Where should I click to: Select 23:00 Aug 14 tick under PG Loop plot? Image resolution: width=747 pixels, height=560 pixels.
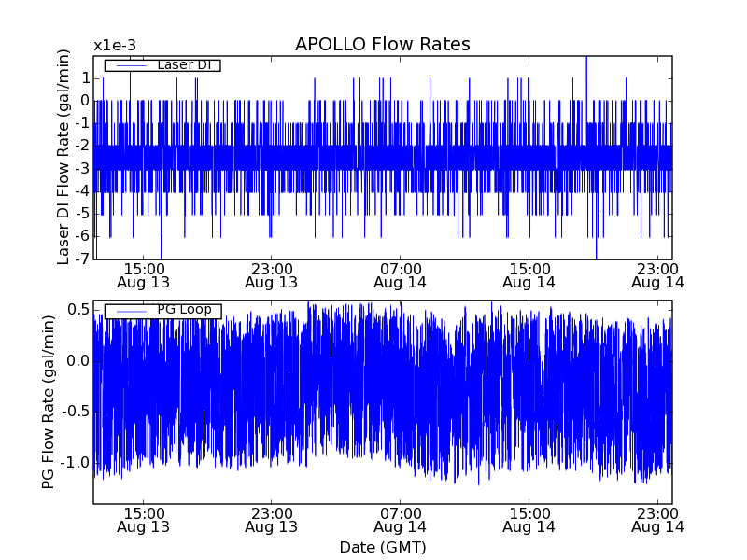[657, 519]
